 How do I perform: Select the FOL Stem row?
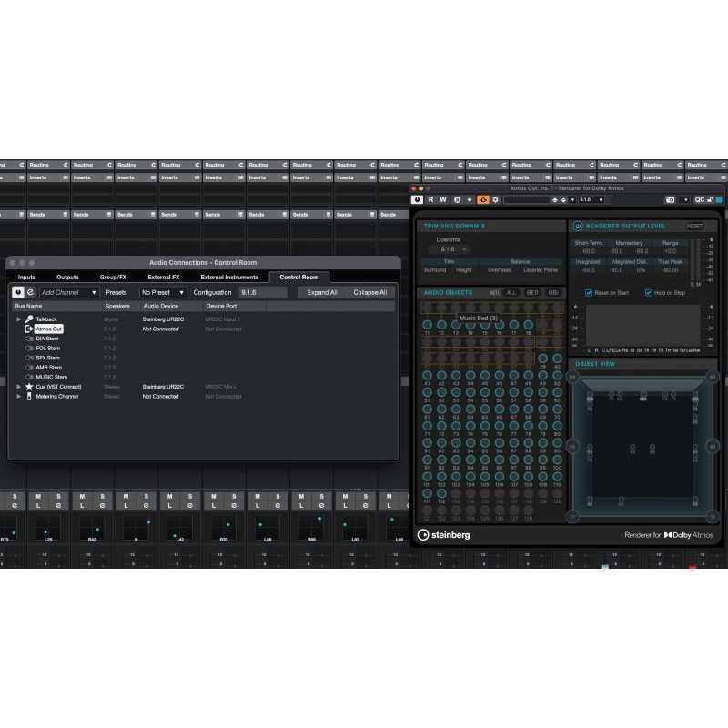pos(48,349)
